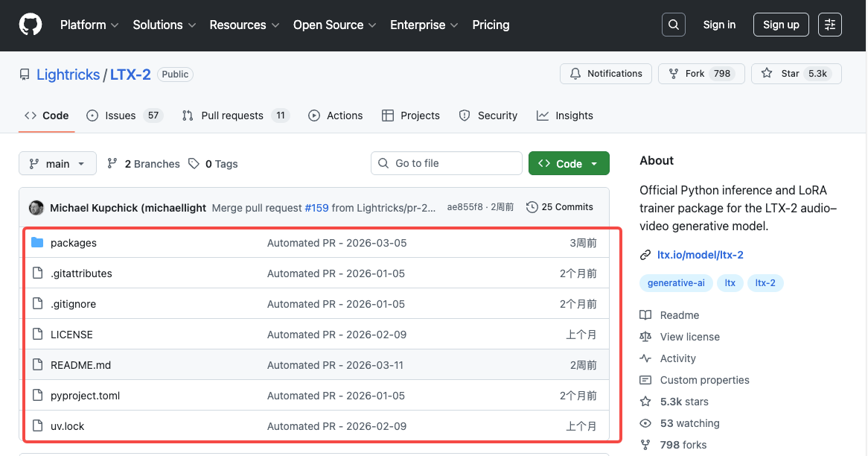The width and height of the screenshot is (868, 456).
Task: Open the LICENSE file name
Action: [x=72, y=335]
